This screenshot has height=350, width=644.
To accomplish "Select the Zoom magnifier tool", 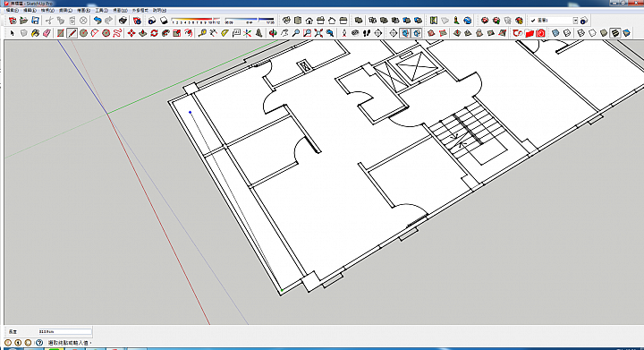I will 296,33.
